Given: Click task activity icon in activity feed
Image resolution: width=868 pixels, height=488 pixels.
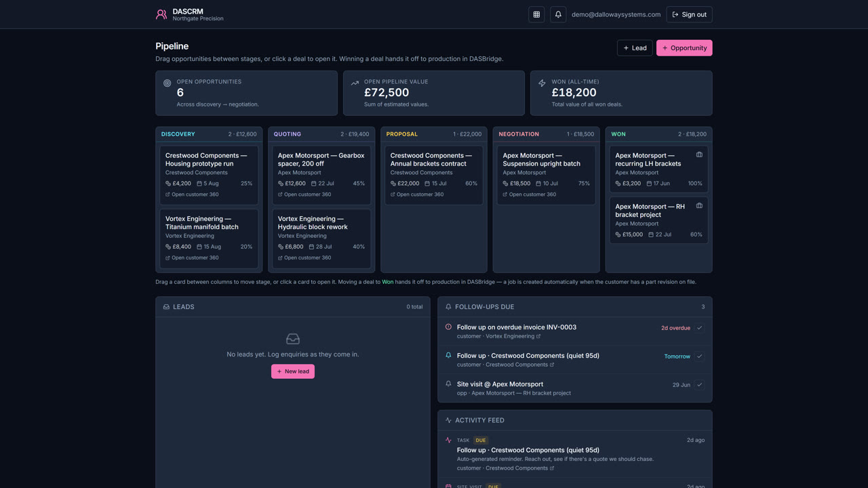Looking at the screenshot, I should tap(448, 440).
